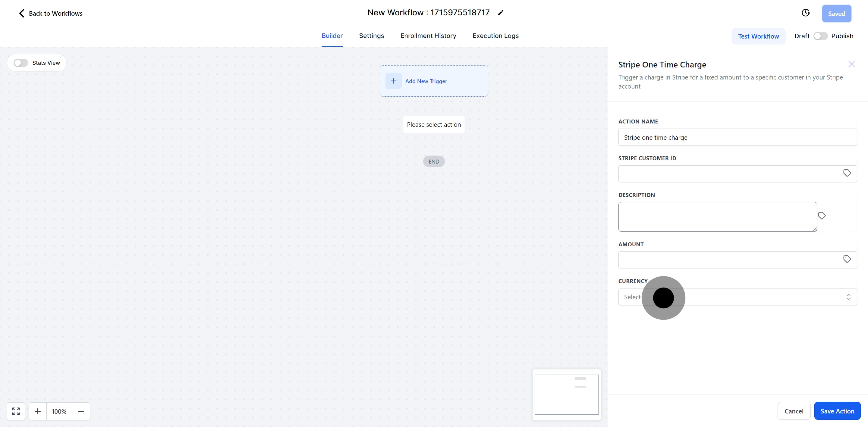Click the pencil icon to rename workflow
The image size is (868, 427).
click(500, 13)
